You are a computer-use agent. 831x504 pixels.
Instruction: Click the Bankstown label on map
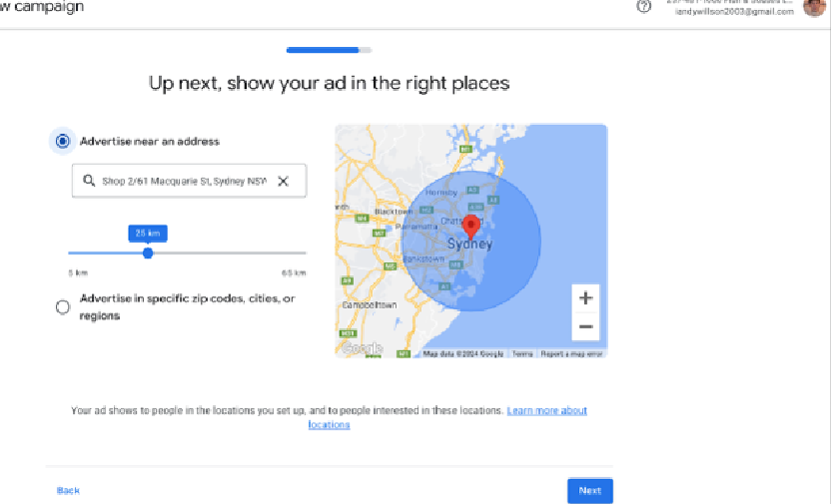click(x=423, y=258)
